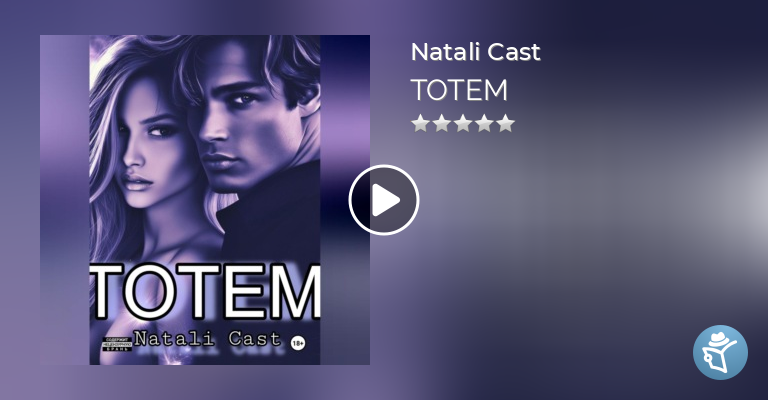Select the fourth rating star
Viewport: 768px width, 400px height.
[484, 123]
